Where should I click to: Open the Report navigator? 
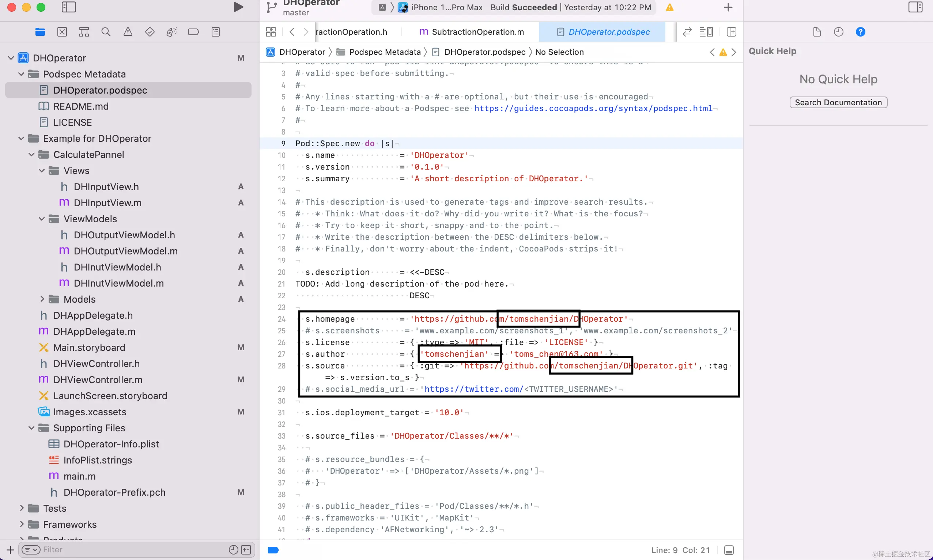(215, 32)
